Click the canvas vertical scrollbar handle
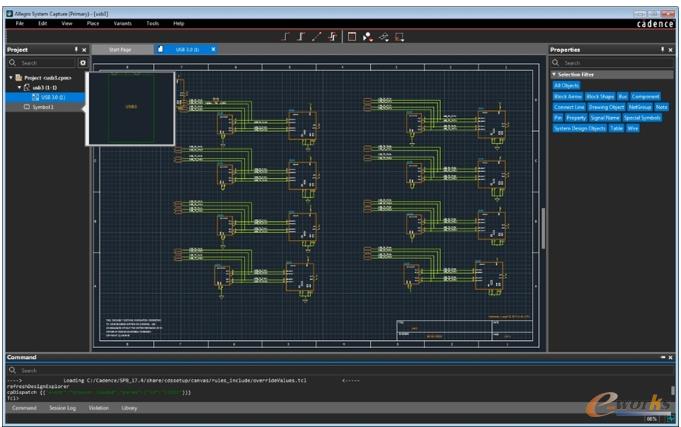This screenshot has width=681, height=427. (543, 228)
